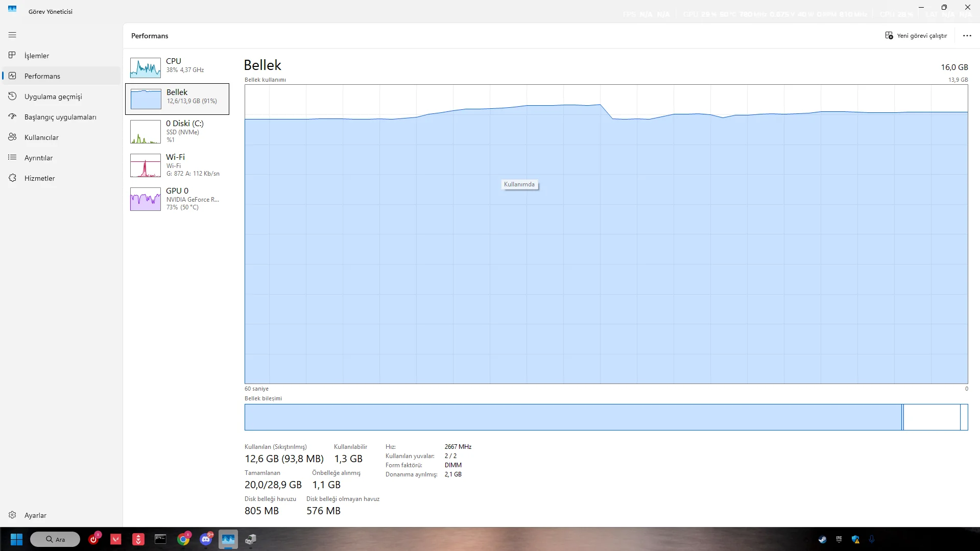Image resolution: width=980 pixels, height=551 pixels.
Task: Click Yeni görevi çalıştır button
Action: tap(916, 36)
